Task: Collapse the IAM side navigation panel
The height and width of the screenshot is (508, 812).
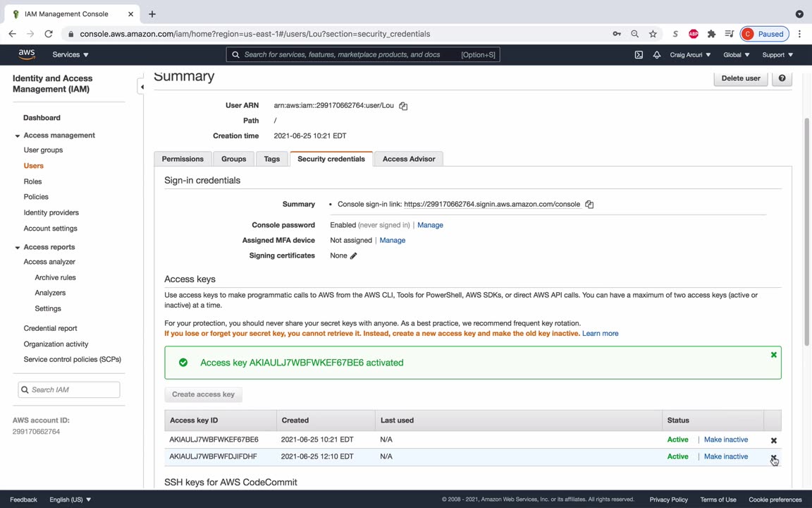Action: pyautogui.click(x=142, y=87)
